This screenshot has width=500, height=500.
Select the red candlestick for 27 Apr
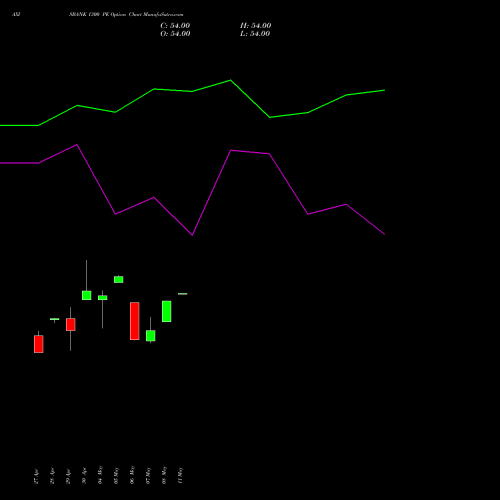[39, 344]
